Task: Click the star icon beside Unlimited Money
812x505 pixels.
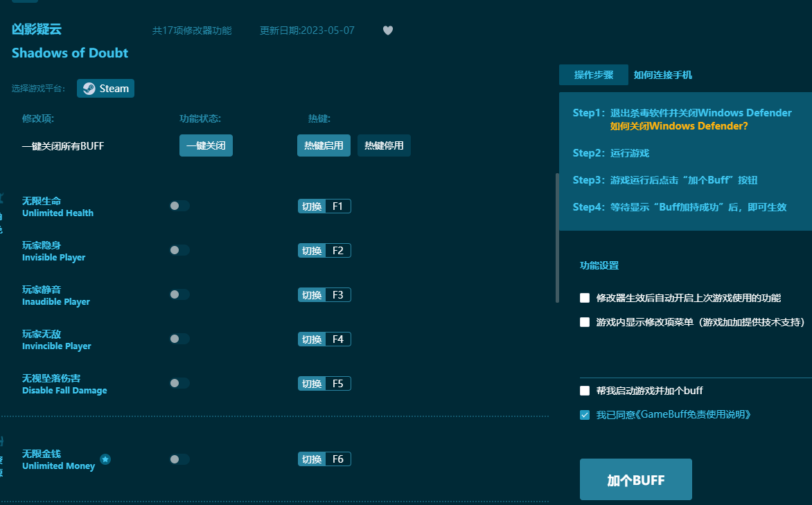Action: tap(105, 459)
